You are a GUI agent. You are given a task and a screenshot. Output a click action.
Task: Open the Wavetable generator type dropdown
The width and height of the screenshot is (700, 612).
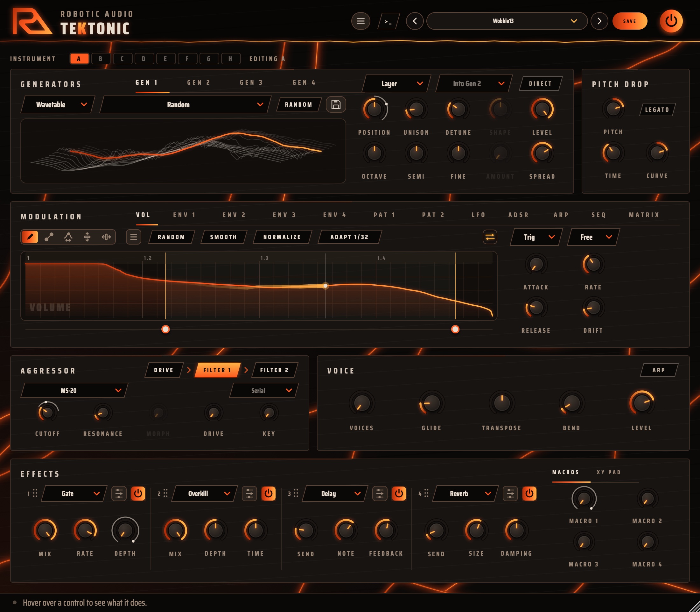(58, 104)
